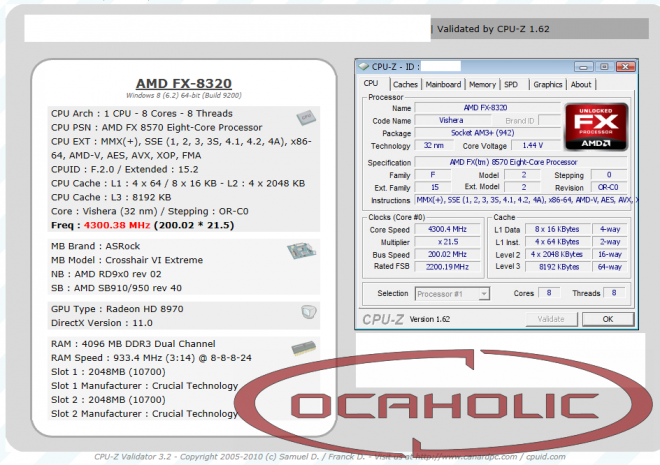Image resolution: width=660 pixels, height=465 pixels.
Task: Click the Instructions field
Action: pos(526,200)
